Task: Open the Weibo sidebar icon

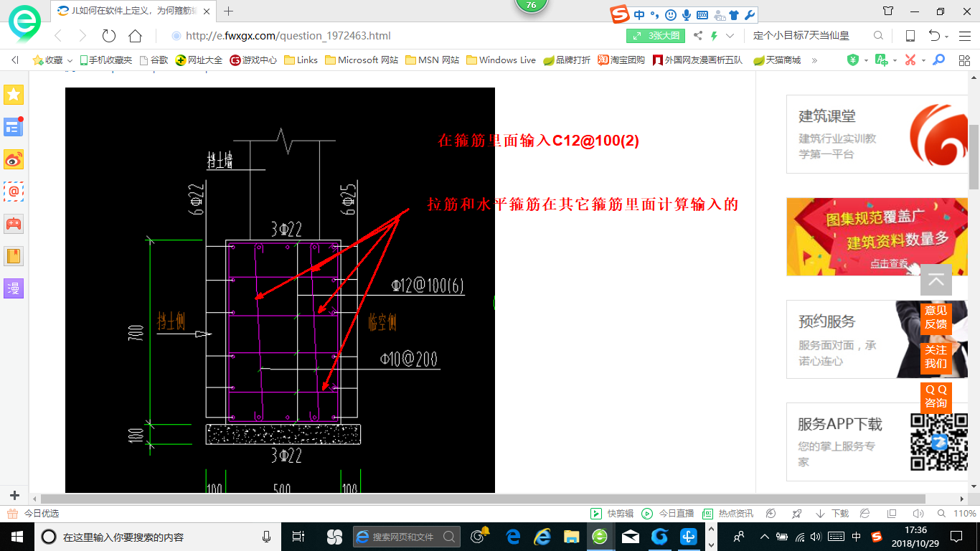Action: tap(14, 159)
